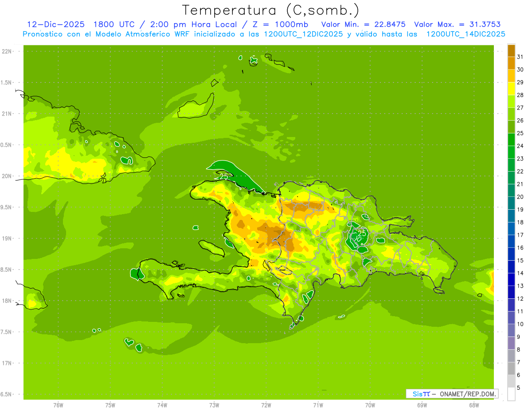Pick the teal colorbar segment between 19 and 20
532x411 pixels.
pyautogui.click(x=511, y=203)
